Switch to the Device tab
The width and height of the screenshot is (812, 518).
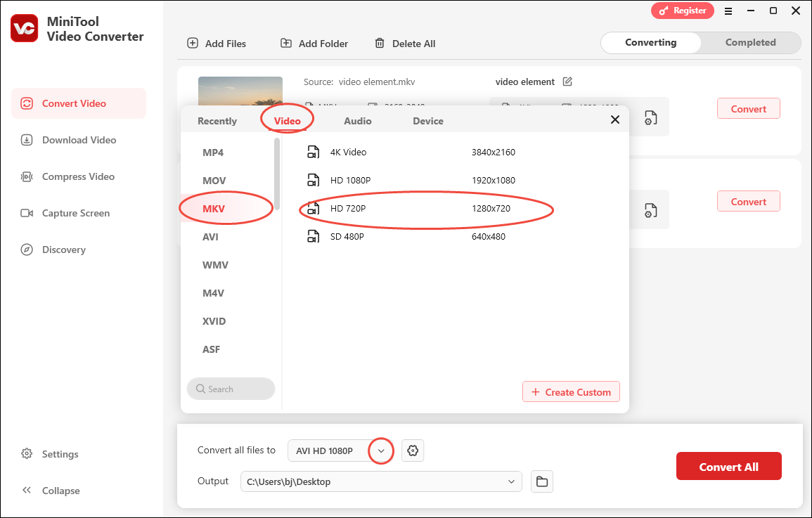428,121
